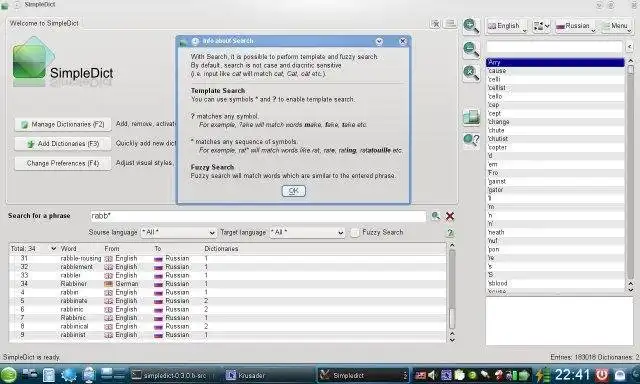Click the keyboard layout flag tray icon
The height and width of the screenshot is (384, 640).
coord(420,375)
